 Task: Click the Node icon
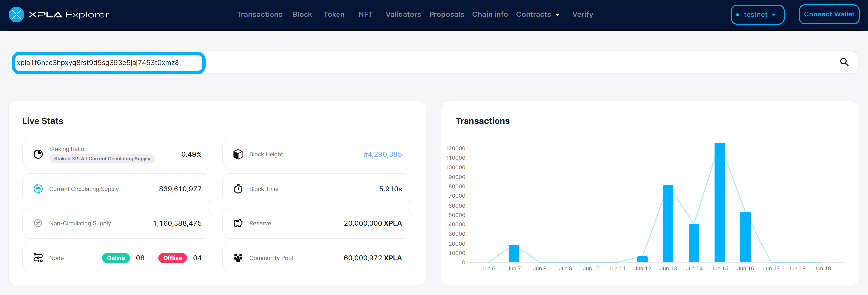coord(38,258)
